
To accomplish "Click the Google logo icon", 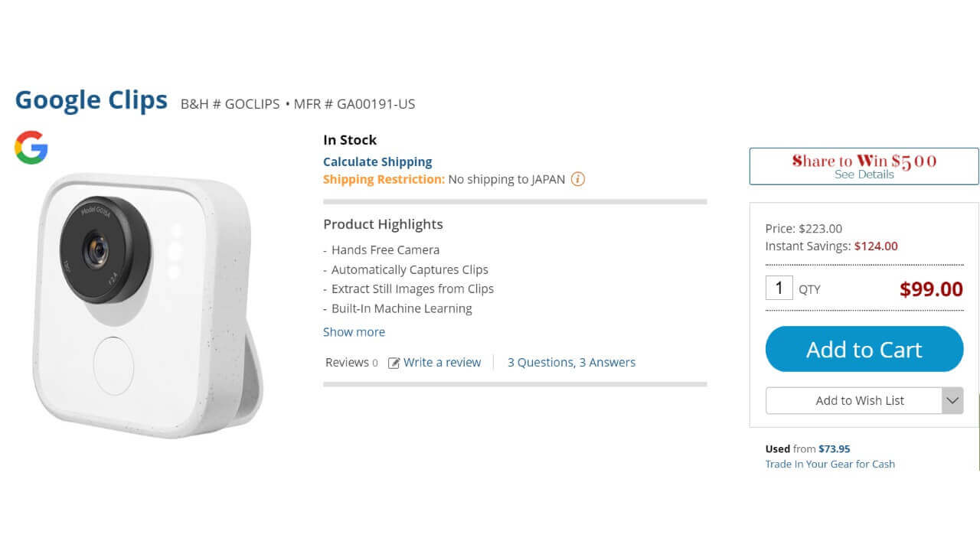I will click(x=31, y=148).
